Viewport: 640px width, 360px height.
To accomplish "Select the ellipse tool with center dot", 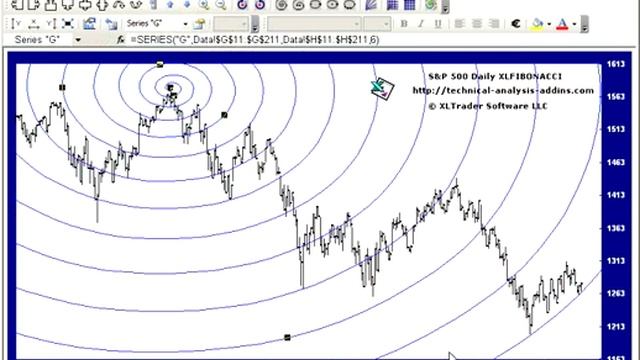I will pyautogui.click(x=332, y=5).
